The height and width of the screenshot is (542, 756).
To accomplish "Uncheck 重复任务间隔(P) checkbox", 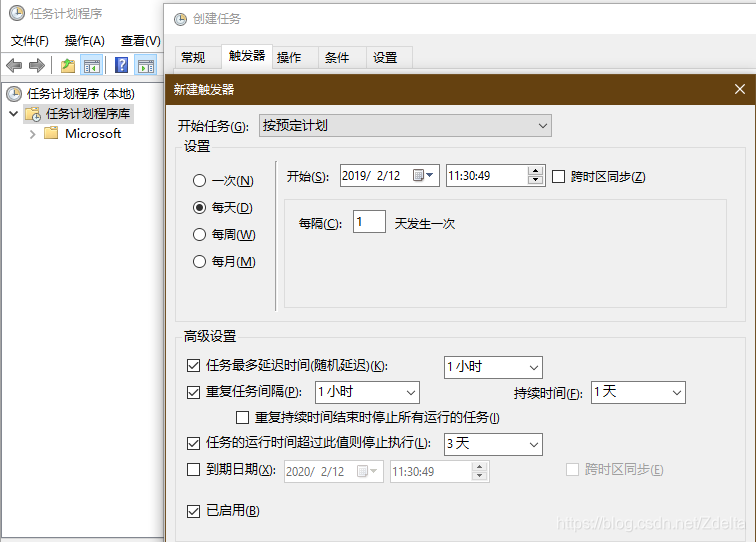I will pyautogui.click(x=193, y=392).
